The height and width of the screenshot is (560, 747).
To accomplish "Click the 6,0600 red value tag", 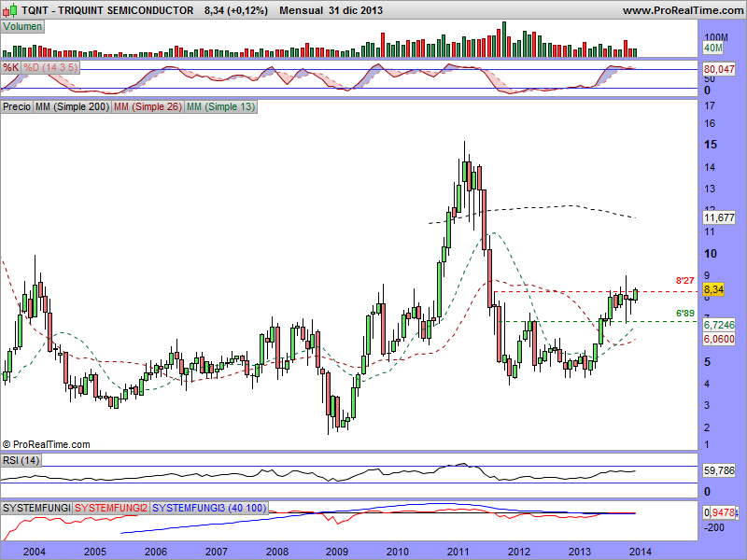I will click(719, 339).
